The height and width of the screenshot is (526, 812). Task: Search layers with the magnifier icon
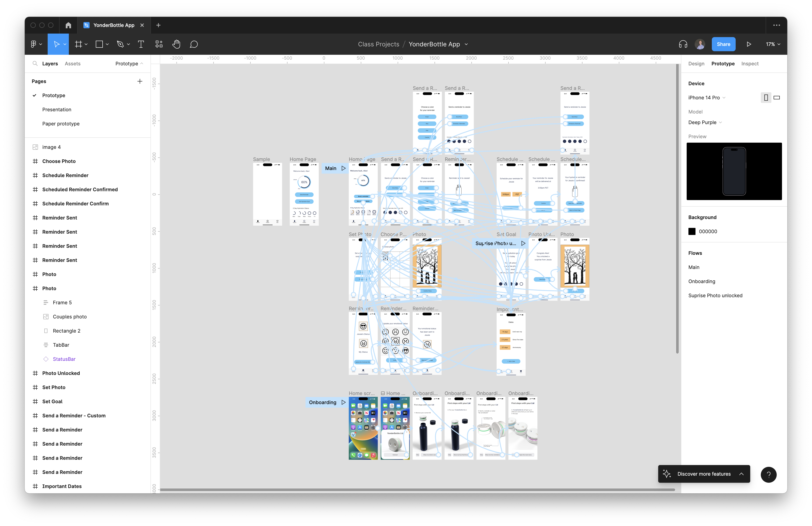pos(35,64)
